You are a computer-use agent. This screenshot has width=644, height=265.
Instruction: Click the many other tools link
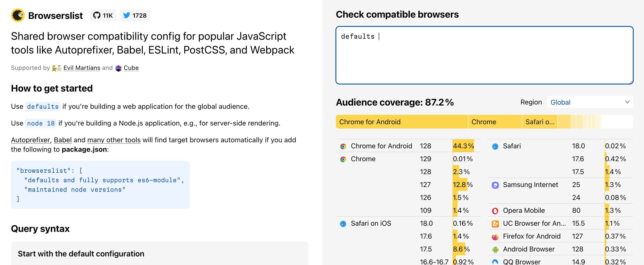click(x=114, y=140)
